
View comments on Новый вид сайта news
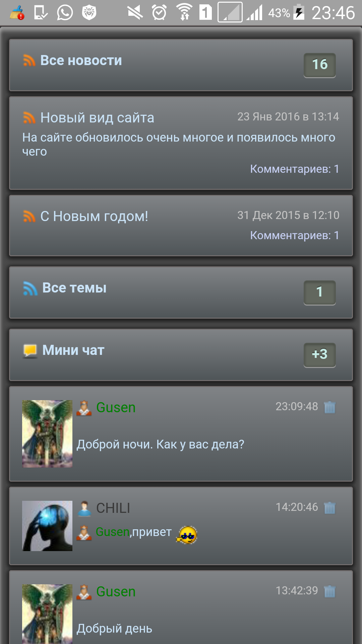(295, 169)
